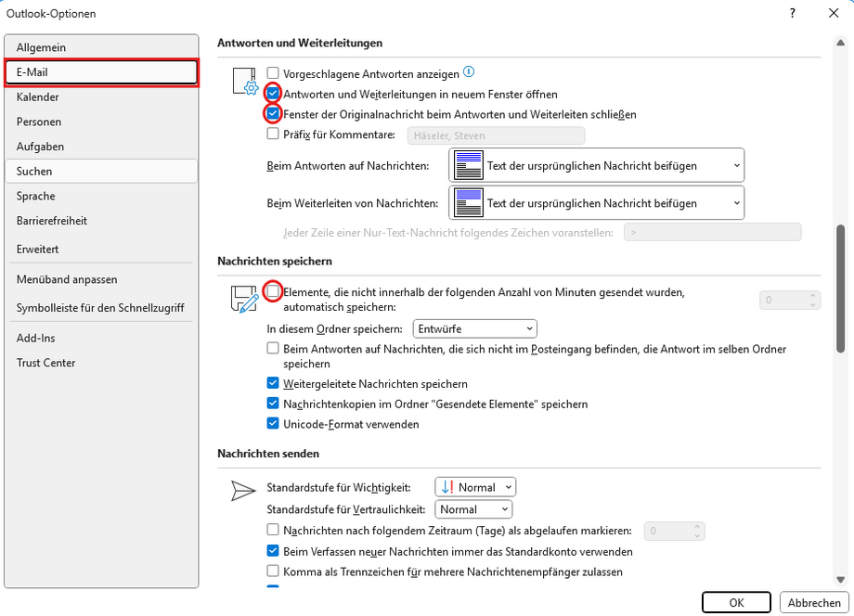
Task: Open the Allgemein options category
Action: 101,47
